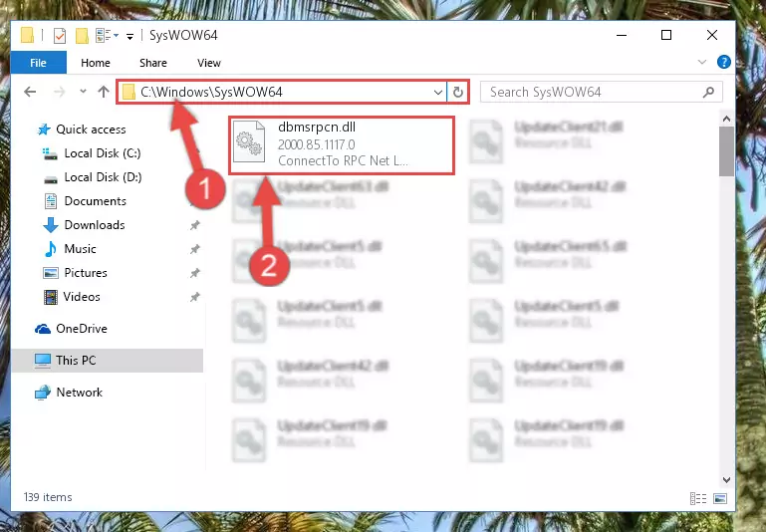Image resolution: width=766 pixels, height=532 pixels.
Task: Refresh the SysWOW64 folder
Action: pyautogui.click(x=458, y=92)
